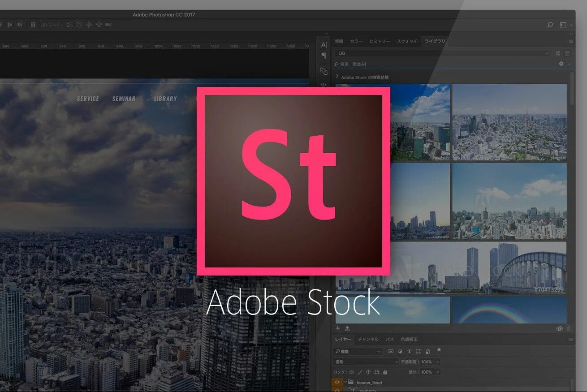Open the Layers panel flyout menu

click(570, 340)
